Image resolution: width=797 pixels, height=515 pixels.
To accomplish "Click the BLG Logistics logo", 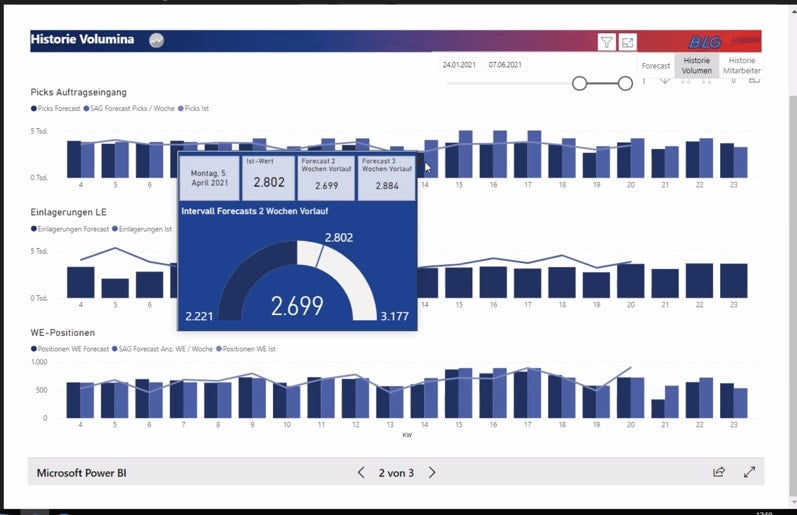I will (x=724, y=41).
